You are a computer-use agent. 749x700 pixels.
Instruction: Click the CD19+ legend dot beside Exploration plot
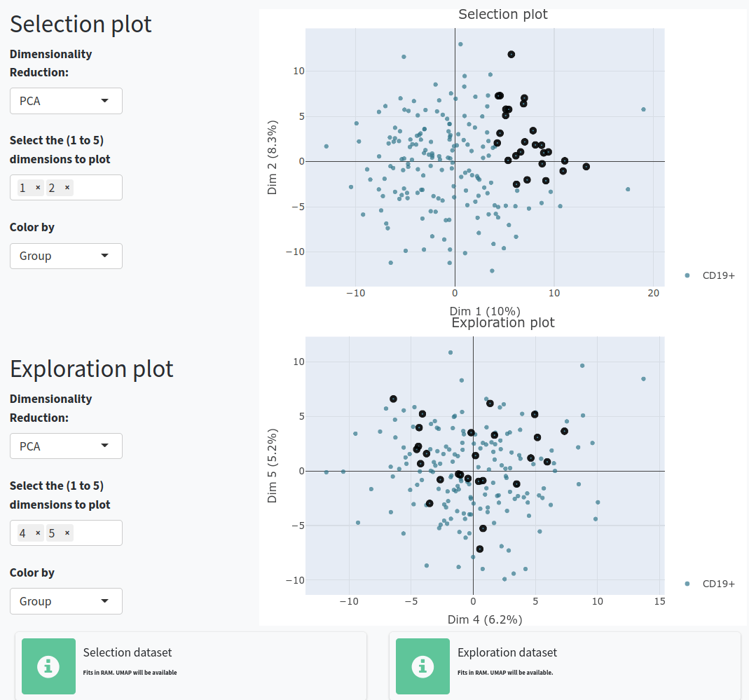coord(687,583)
